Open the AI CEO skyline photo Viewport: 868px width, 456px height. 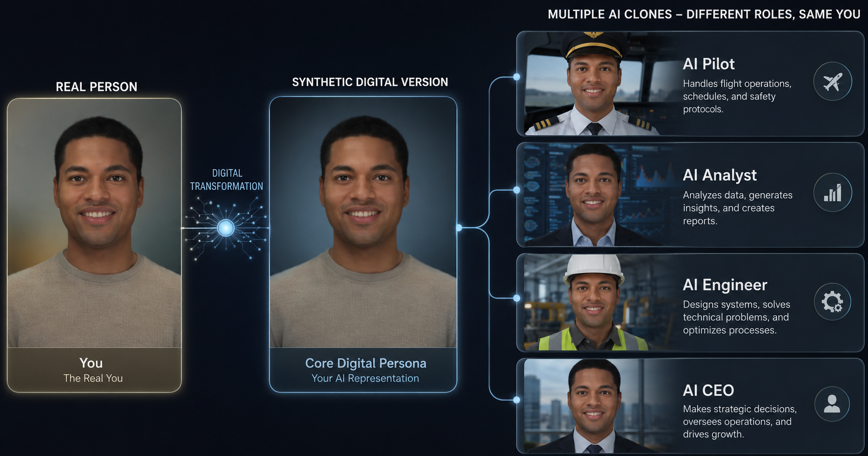[599, 406]
